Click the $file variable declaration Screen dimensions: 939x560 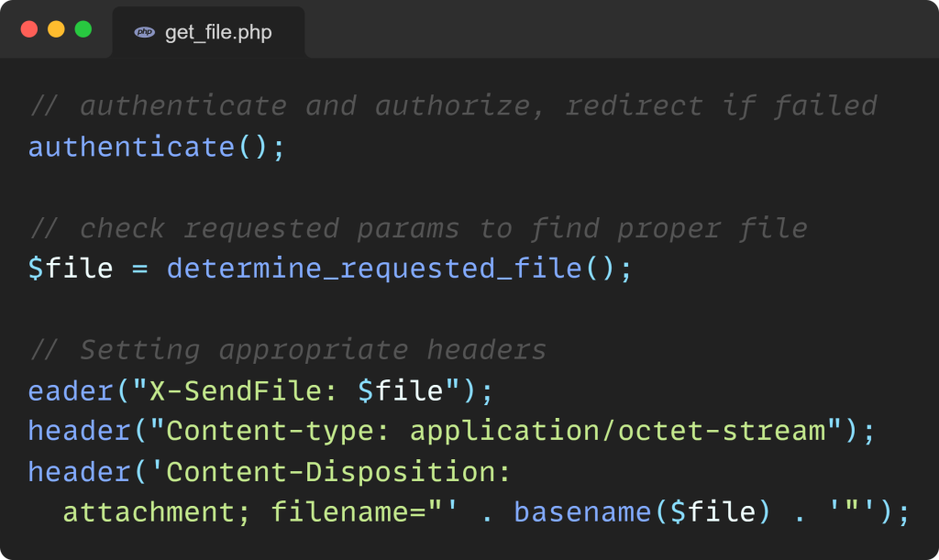(71, 268)
